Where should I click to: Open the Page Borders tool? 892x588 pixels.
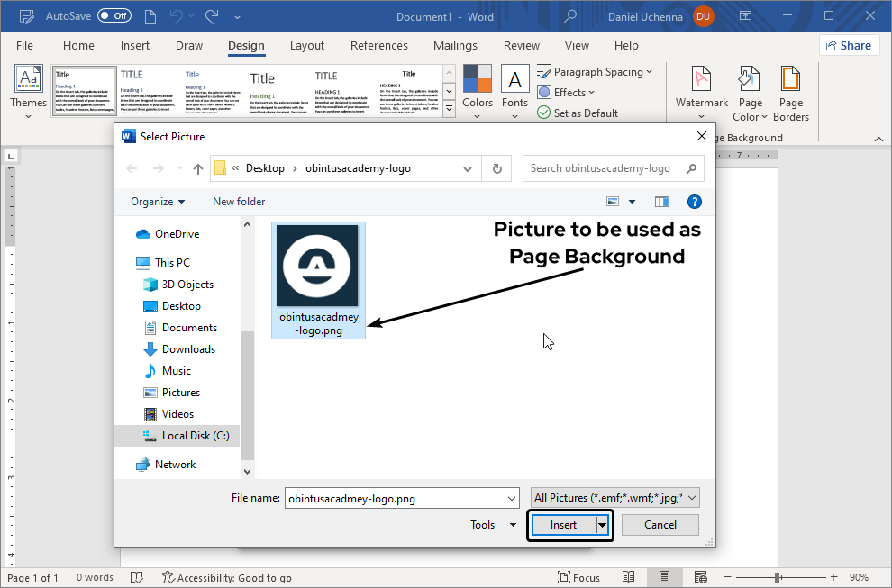[790, 82]
